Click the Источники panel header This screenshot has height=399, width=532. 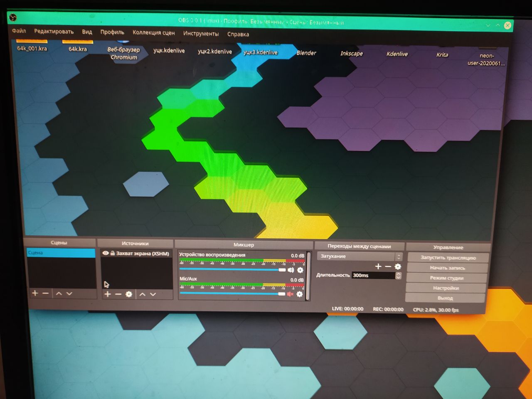(135, 244)
